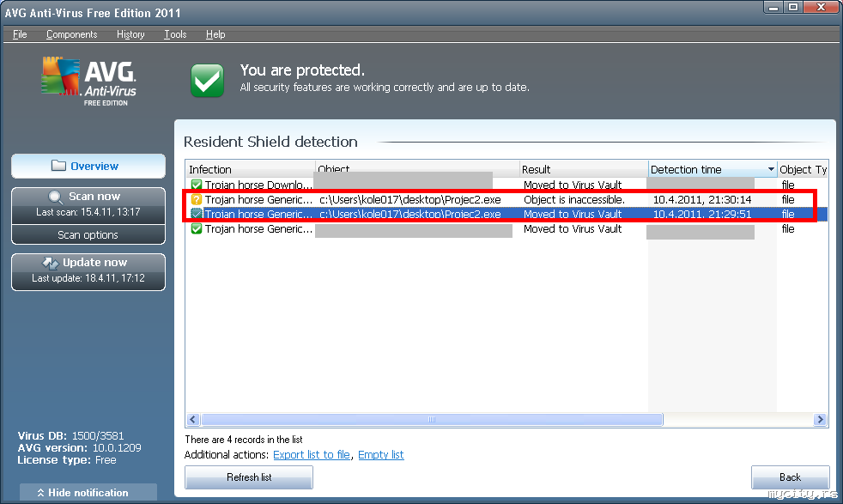
Task: Open the File menu
Action: pos(20,34)
